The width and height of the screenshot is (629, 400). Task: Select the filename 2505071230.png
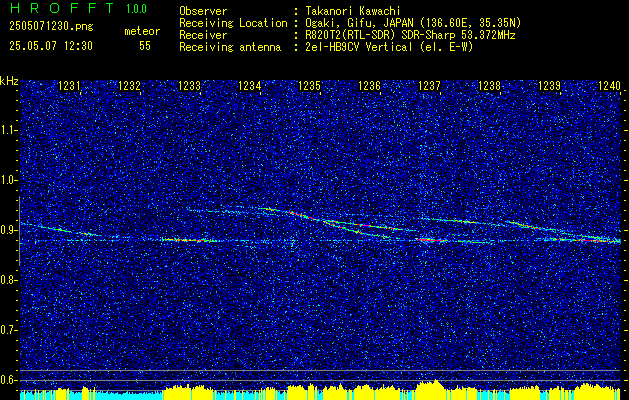coord(51,27)
